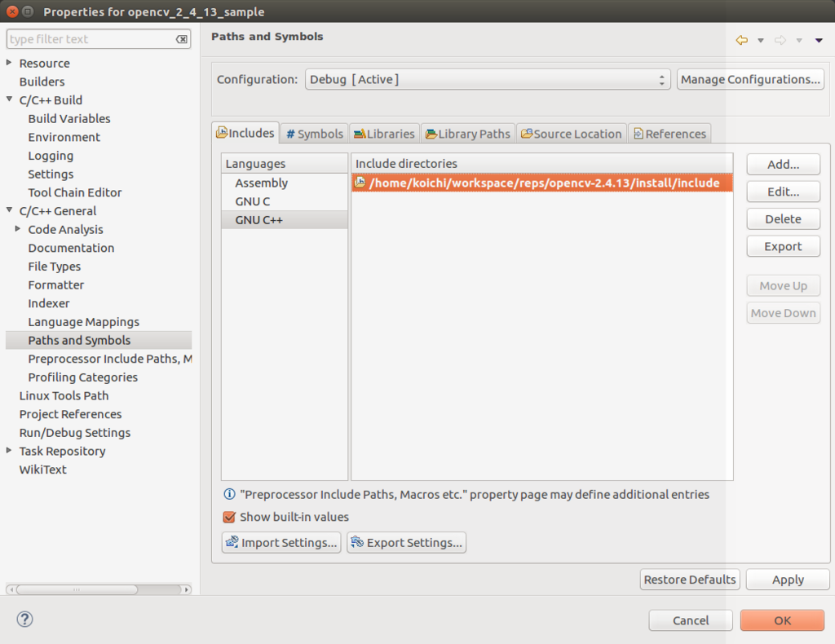
Task: Open Preprocessor Include Paths page
Action: [x=110, y=359]
